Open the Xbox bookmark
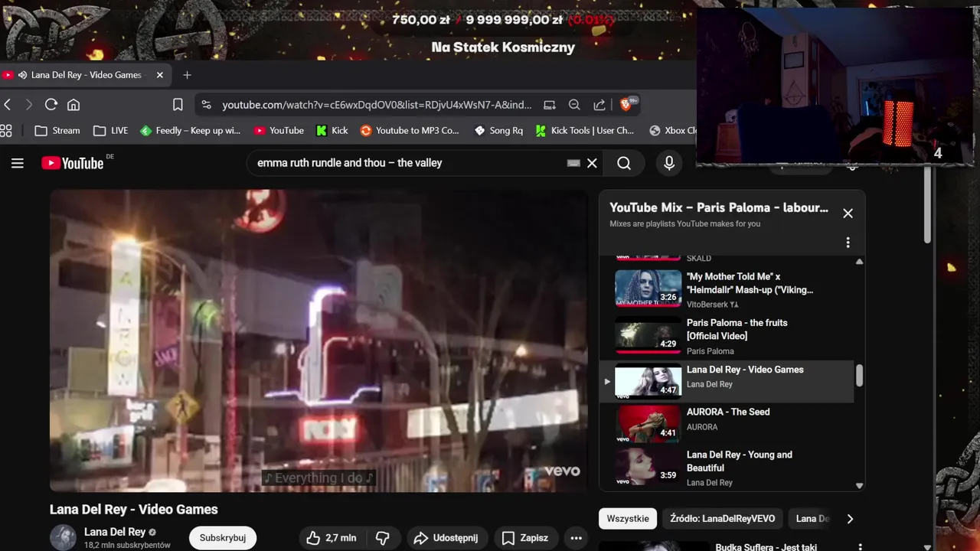 tap(672, 131)
